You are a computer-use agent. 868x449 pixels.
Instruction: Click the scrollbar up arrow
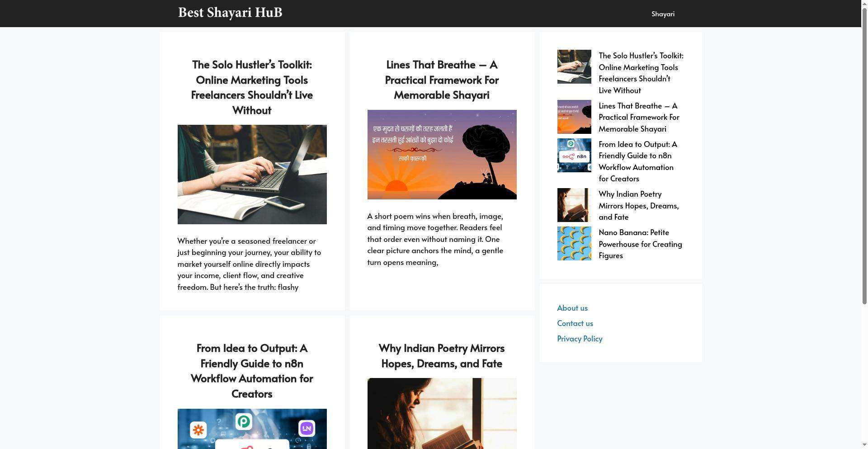[864, 4]
